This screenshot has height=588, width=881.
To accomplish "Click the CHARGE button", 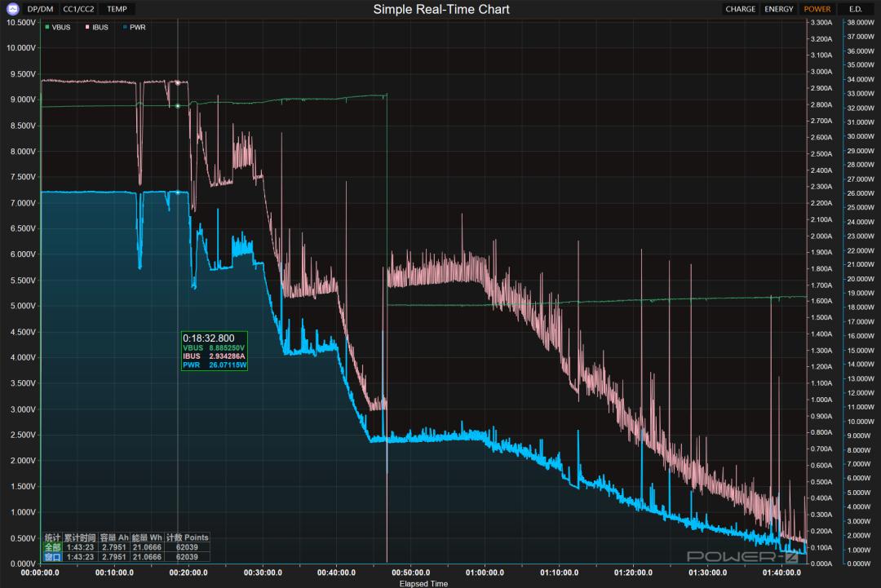I will pyautogui.click(x=740, y=9).
